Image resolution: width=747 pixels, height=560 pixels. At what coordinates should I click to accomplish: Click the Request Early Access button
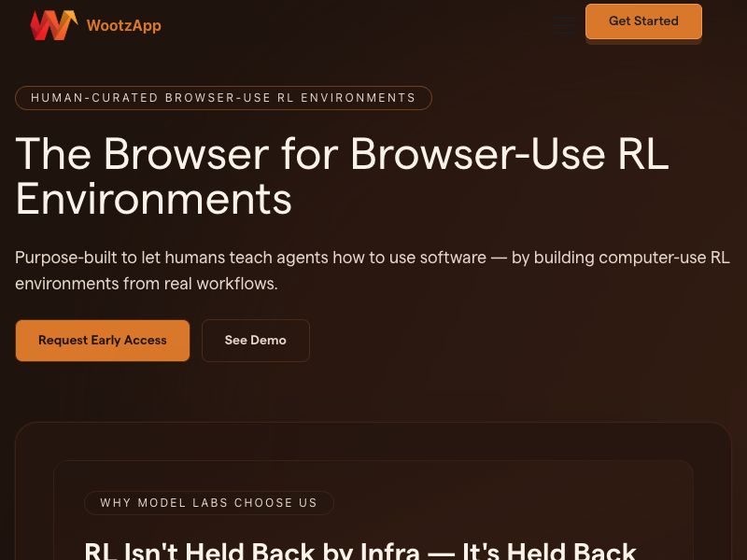[103, 341]
